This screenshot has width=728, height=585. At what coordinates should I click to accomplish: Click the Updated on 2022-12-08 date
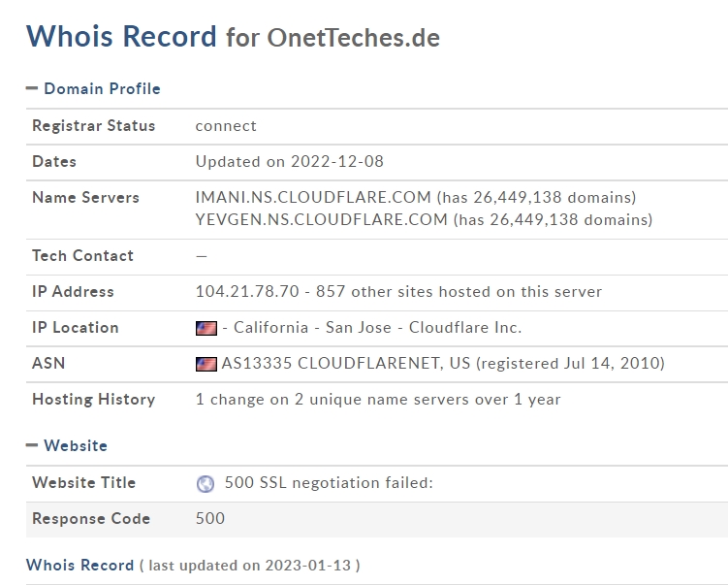tap(289, 161)
